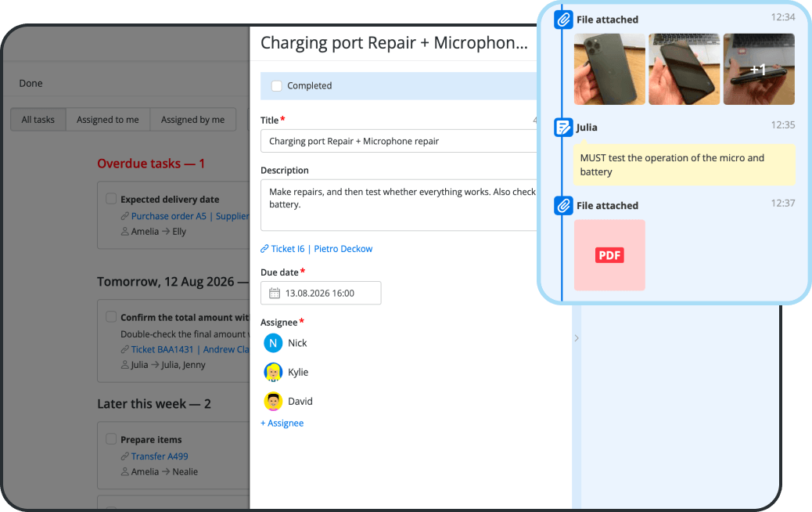This screenshot has height=512, width=812.
Task: Click Nick's avatar in the assignee list
Action: (273, 343)
